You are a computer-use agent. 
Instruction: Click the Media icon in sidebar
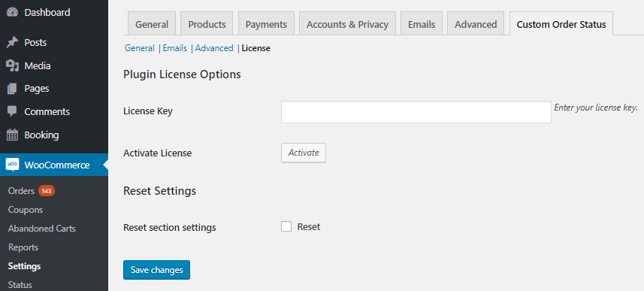[x=12, y=65]
